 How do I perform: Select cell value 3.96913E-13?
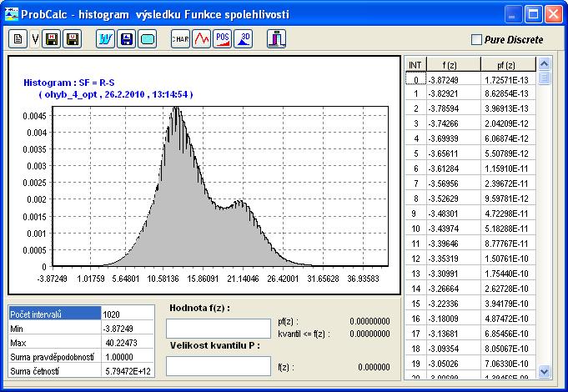pos(508,108)
